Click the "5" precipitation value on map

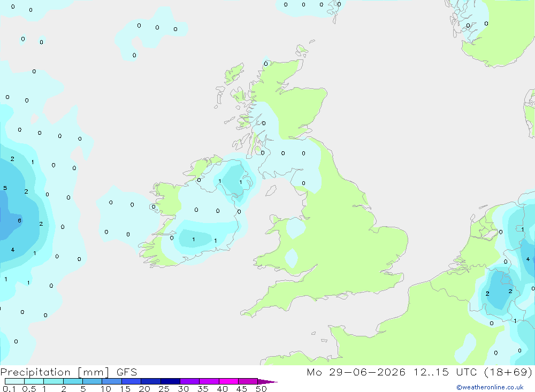tap(5, 188)
